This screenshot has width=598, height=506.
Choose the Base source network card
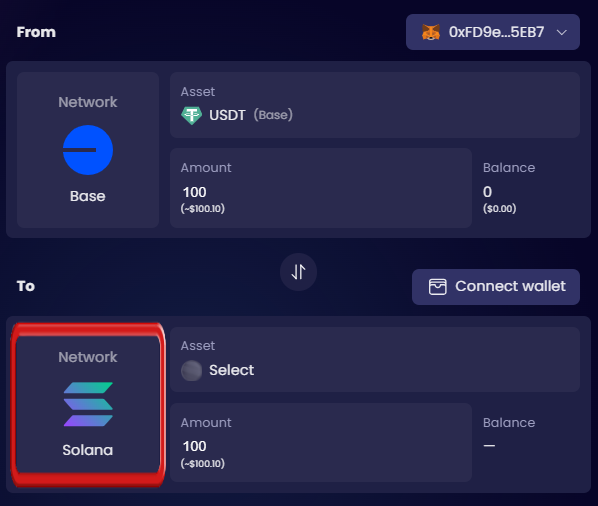click(x=88, y=150)
